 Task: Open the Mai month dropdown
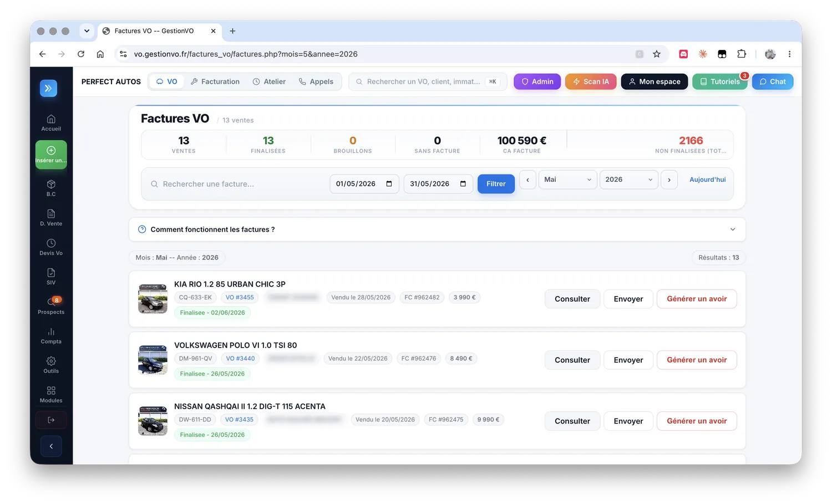coord(567,180)
